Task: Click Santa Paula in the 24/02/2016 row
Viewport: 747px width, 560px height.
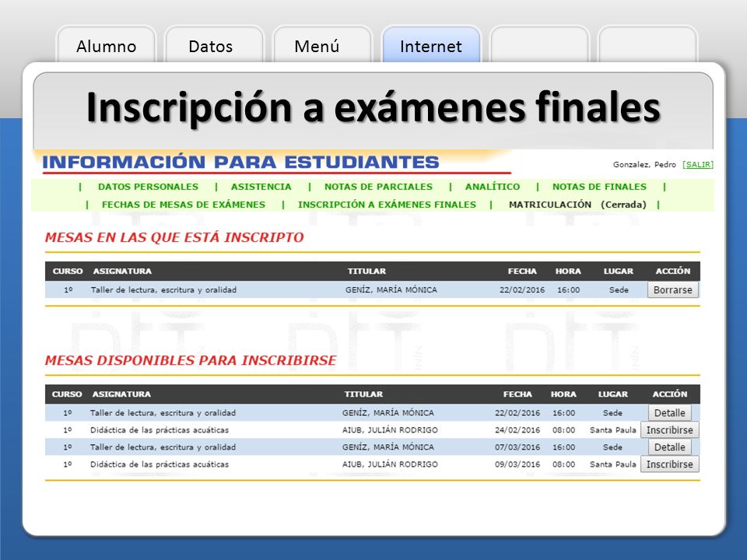Action: [612, 430]
